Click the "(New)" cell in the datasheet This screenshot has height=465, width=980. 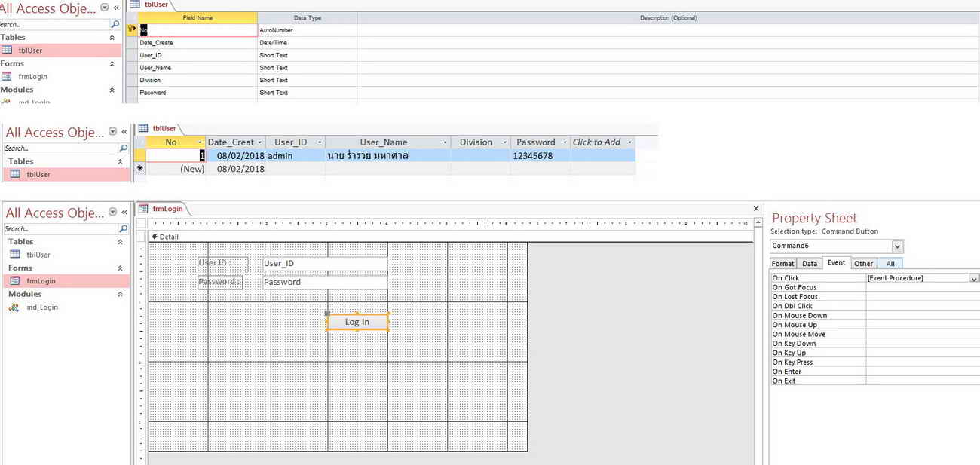pyautogui.click(x=176, y=169)
